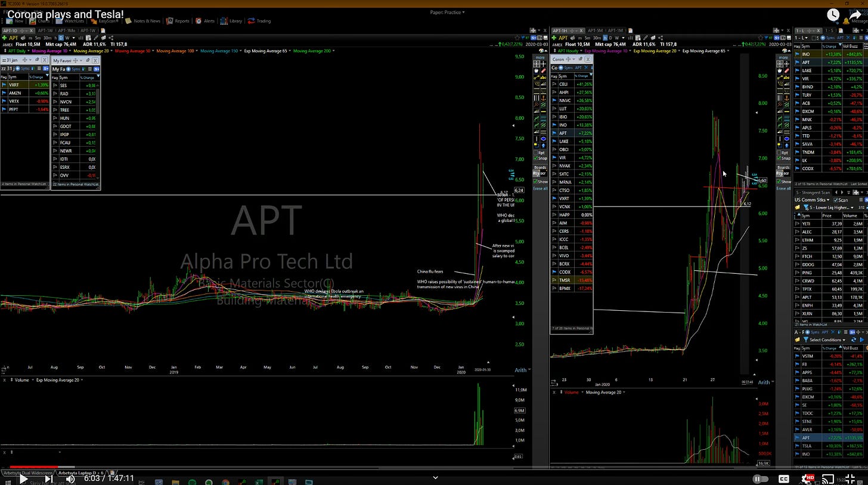Switch to Arbetsyta Dual Widescreen layout tab
Screen dimensions: 868x485
point(27,472)
